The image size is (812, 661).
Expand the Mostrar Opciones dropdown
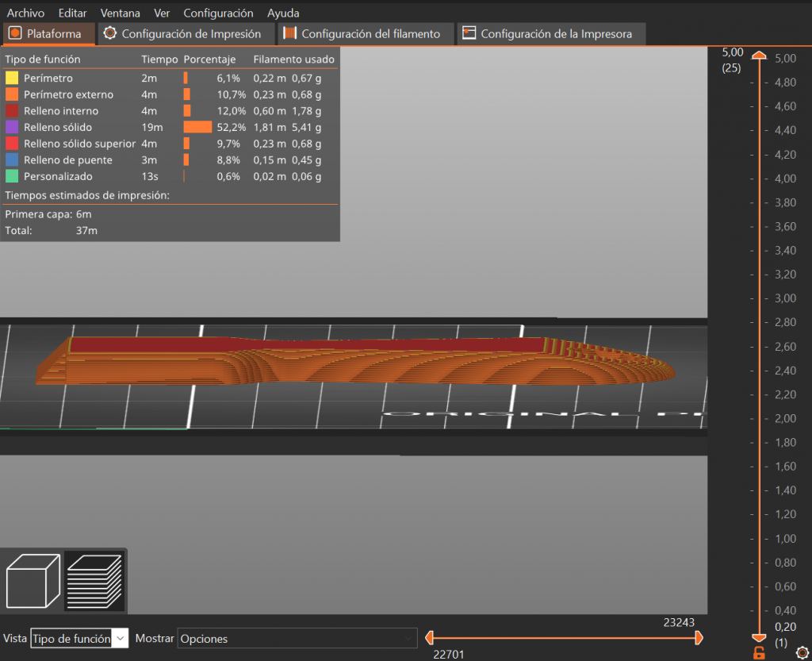[297, 638]
